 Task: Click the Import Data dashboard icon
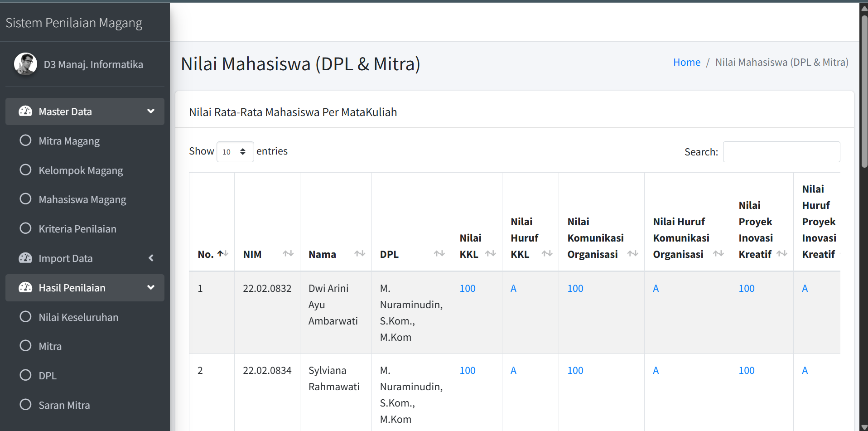click(25, 258)
